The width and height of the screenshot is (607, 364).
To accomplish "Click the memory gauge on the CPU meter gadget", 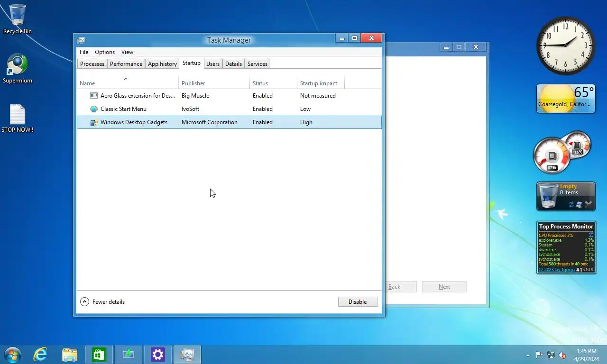I will (x=578, y=145).
